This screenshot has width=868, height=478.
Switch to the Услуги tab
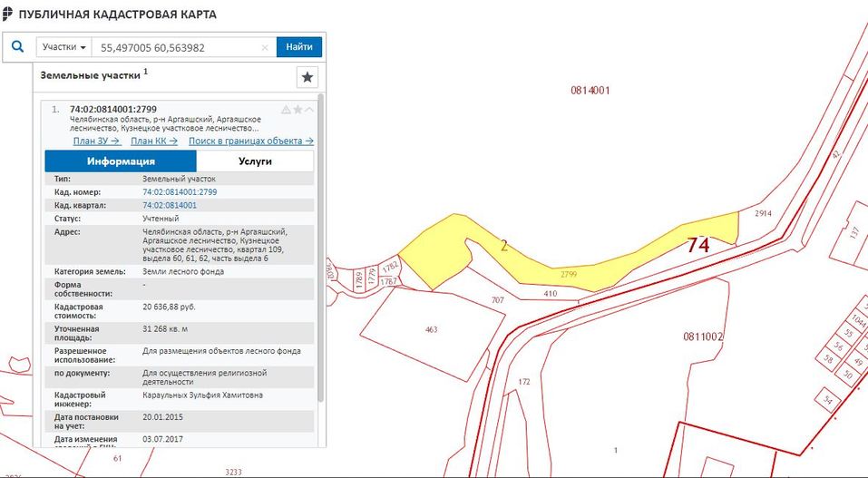pyautogui.click(x=255, y=161)
